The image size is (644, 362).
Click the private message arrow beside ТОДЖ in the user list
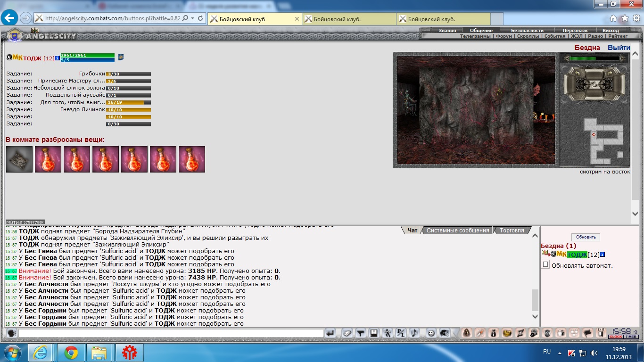545,254
